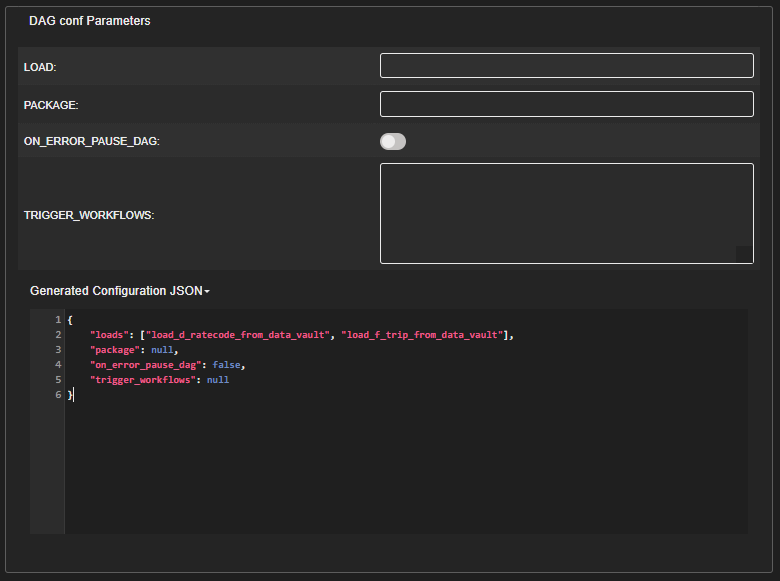Click "load_d_ratecode_from_data_vault" value in JSON

tap(238, 335)
